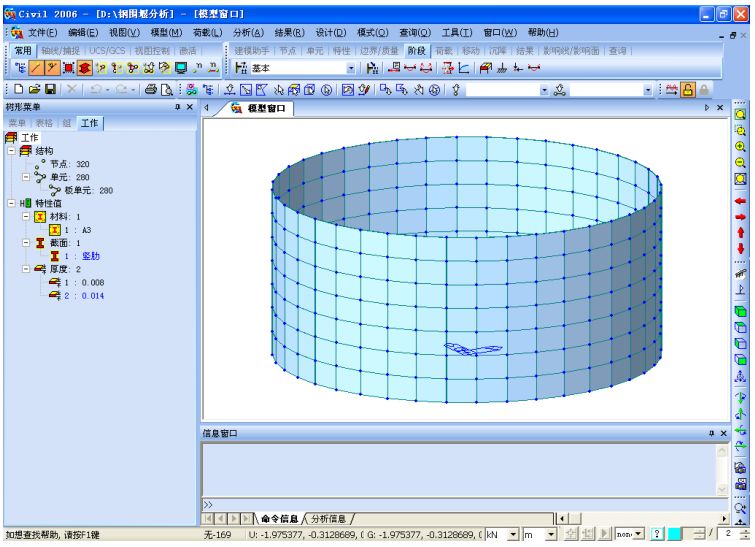The width and height of the screenshot is (755, 547).
Task: Click red right arrow pan icon
Action: [740, 217]
